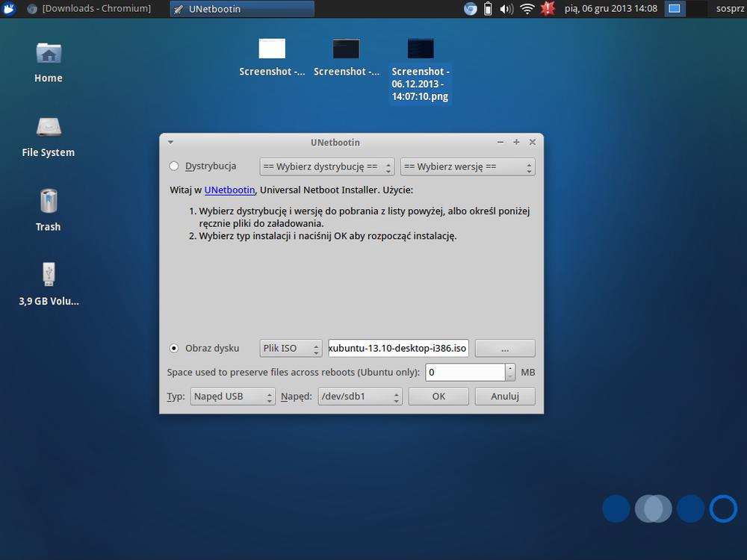
Task: Open the 3,9 GB Volume USB icon
Action: 49,274
